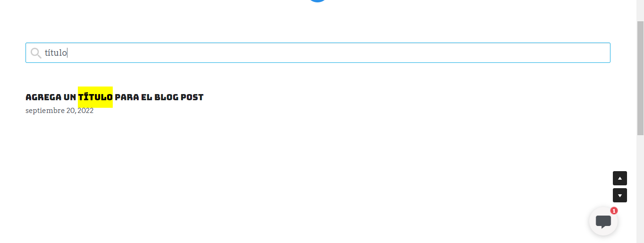Click the empty white area below the search result
Viewport: 644px width, 243px height.
(283, 180)
